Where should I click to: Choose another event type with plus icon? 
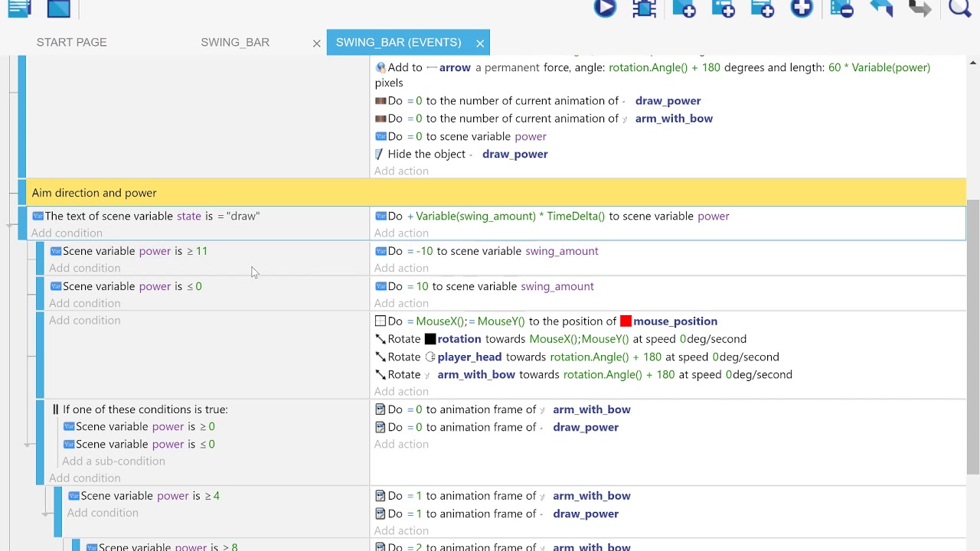point(802,8)
